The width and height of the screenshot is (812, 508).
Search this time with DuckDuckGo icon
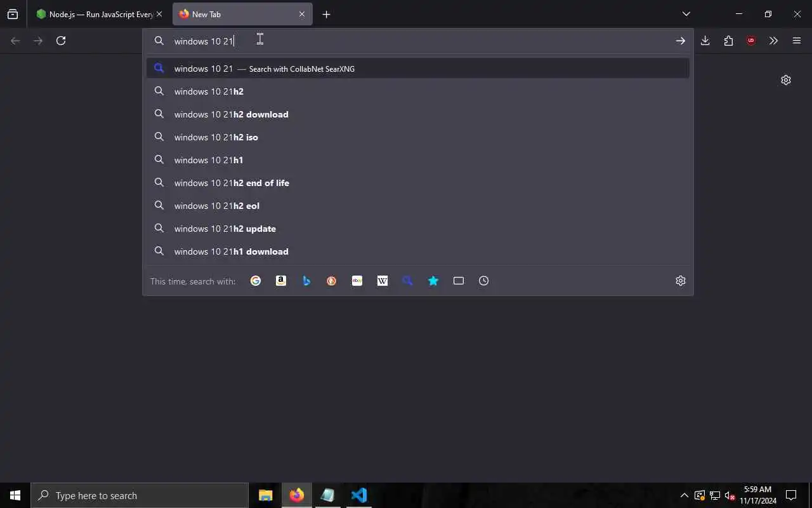click(332, 281)
